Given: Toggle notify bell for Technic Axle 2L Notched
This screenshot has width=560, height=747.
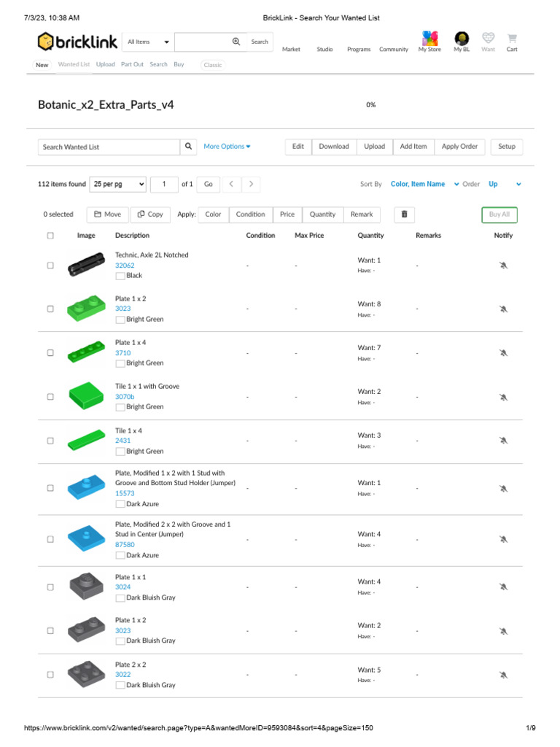Looking at the screenshot, I should tap(503, 266).
